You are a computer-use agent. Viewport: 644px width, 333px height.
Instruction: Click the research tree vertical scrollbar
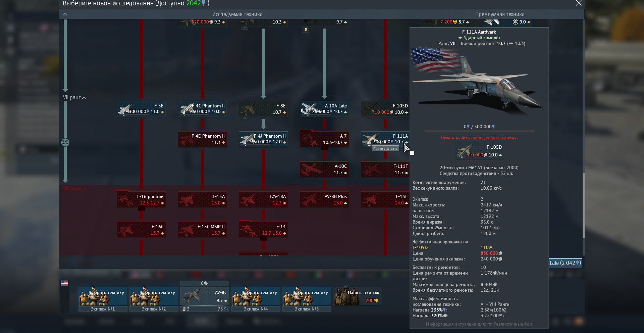click(583, 205)
